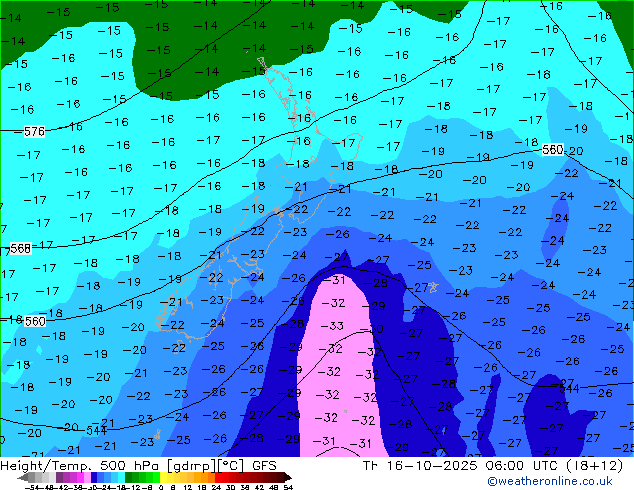Select the 560 contour label at left edge
Viewport: 634px width, 490px height.
(x=35, y=321)
